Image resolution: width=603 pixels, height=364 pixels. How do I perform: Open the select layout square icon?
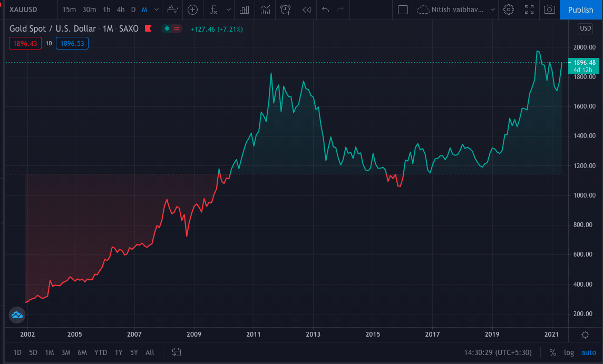(x=403, y=9)
